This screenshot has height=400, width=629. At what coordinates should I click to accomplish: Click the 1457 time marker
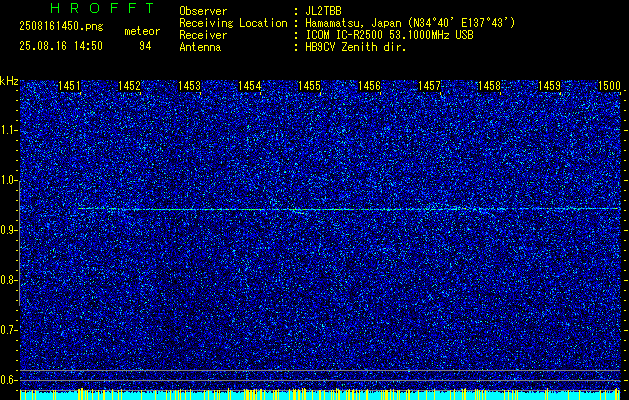pyautogui.click(x=430, y=85)
